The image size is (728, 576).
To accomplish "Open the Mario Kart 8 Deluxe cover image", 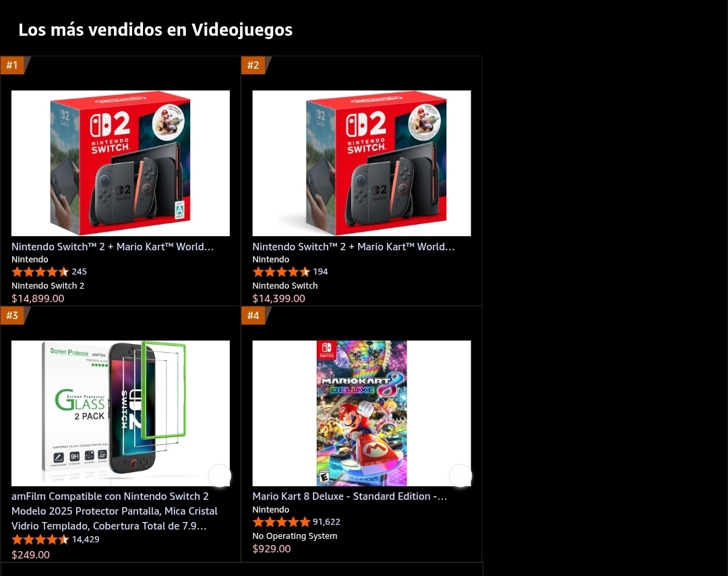I will click(x=361, y=413).
